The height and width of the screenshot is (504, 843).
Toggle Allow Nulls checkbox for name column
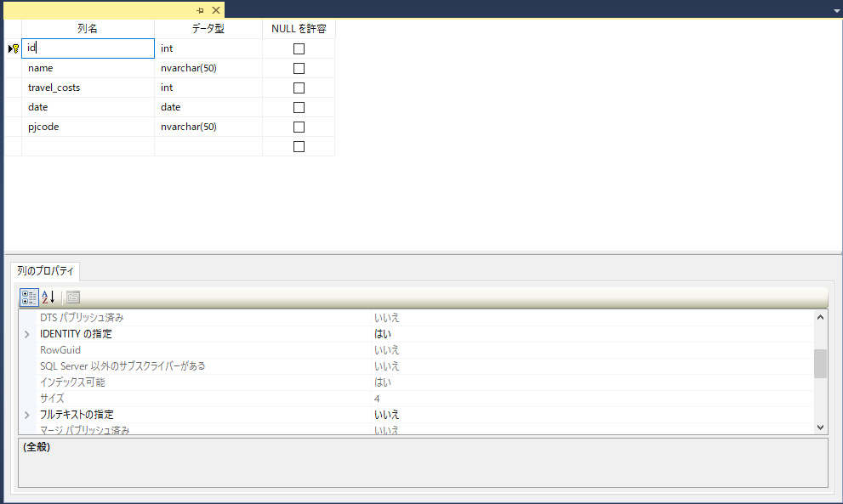[299, 68]
